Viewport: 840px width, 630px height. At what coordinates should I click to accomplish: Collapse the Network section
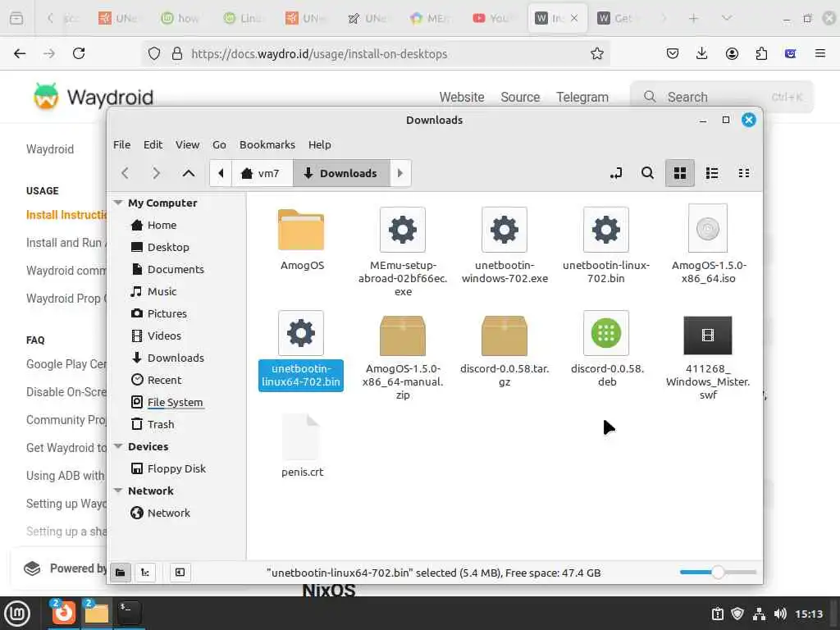click(118, 491)
